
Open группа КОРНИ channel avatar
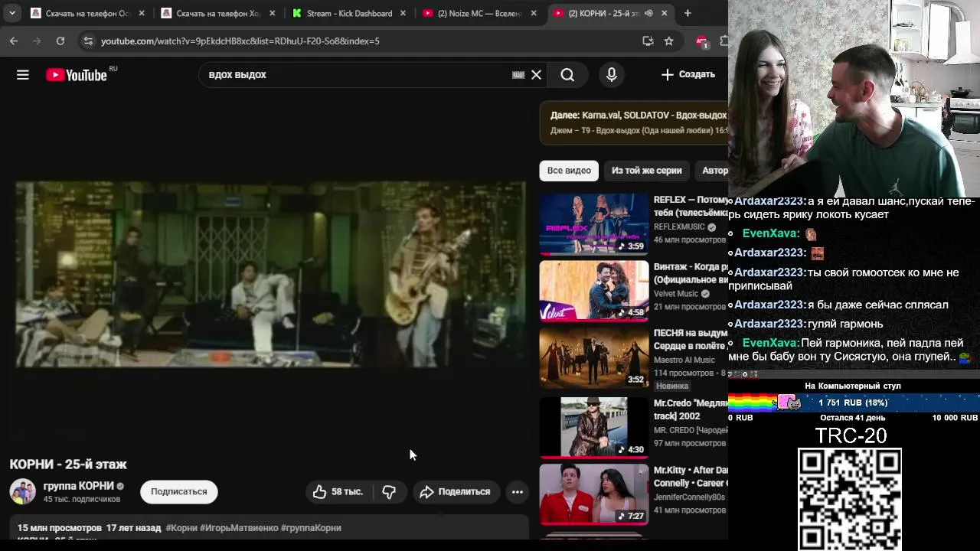click(22, 491)
